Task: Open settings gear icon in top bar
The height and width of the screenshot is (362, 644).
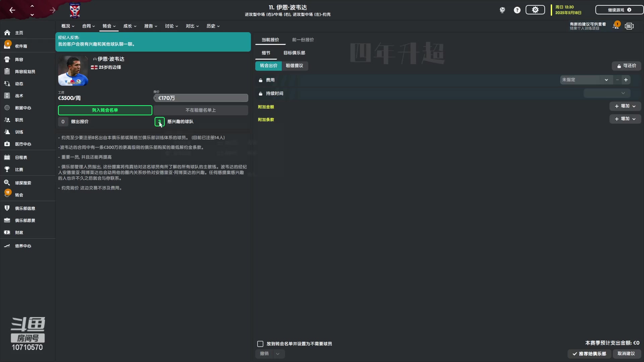Action: 535,10
